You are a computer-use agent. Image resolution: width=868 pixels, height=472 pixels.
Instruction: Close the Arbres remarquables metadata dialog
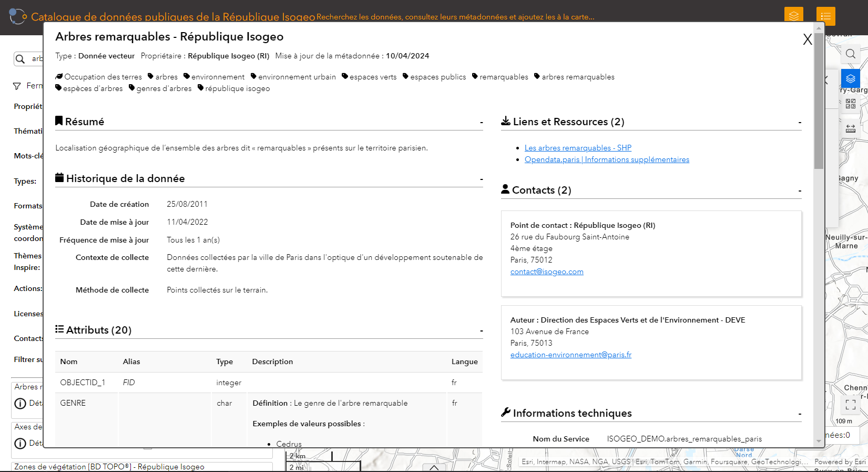(x=808, y=39)
